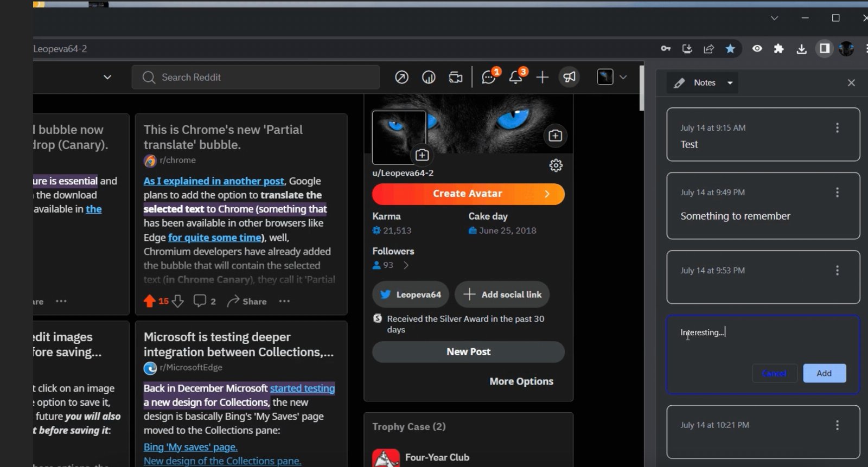The height and width of the screenshot is (467, 868).
Task: Open the password key icon in address bar
Action: 666,49
